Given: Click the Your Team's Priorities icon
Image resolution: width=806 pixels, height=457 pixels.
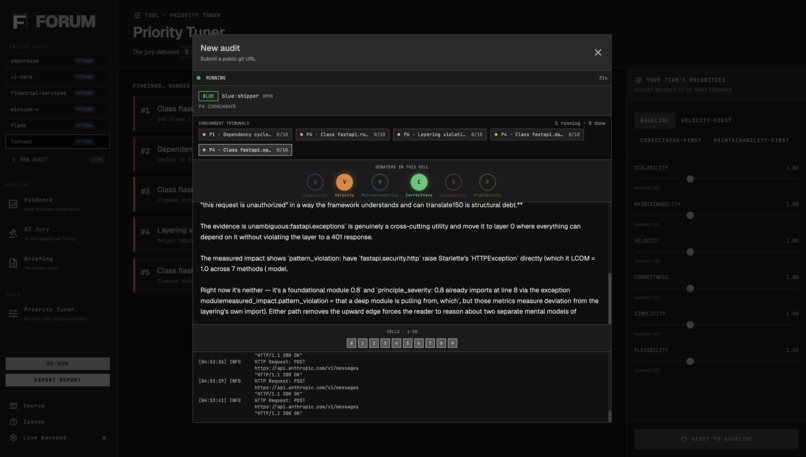Looking at the screenshot, I should click(638, 80).
